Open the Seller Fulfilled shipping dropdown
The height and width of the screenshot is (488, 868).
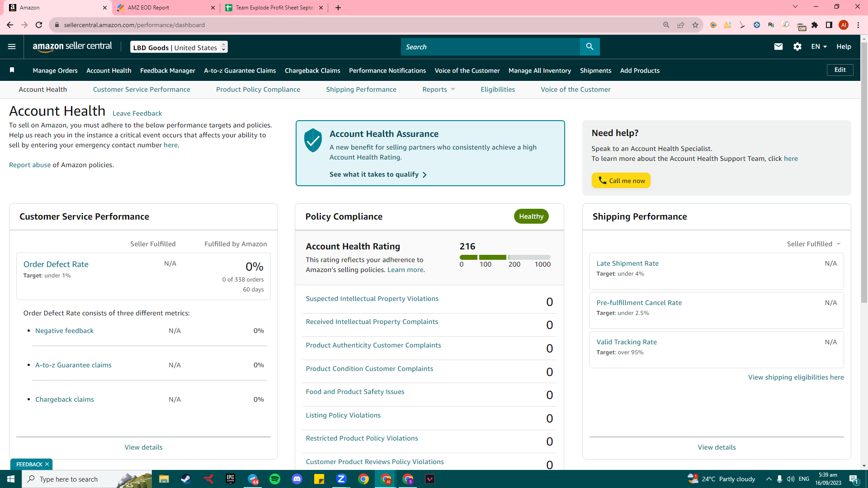point(814,244)
